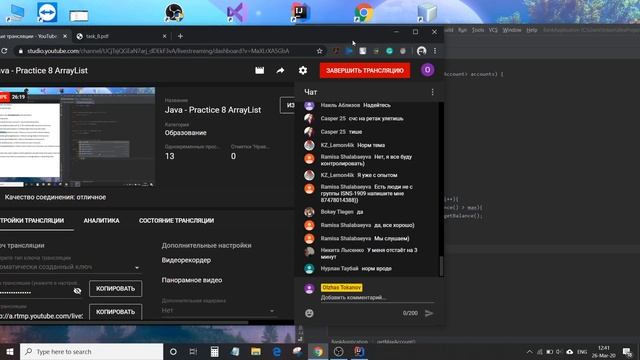Open stream settings gear icon
The width and height of the screenshot is (640, 360).
(302, 71)
